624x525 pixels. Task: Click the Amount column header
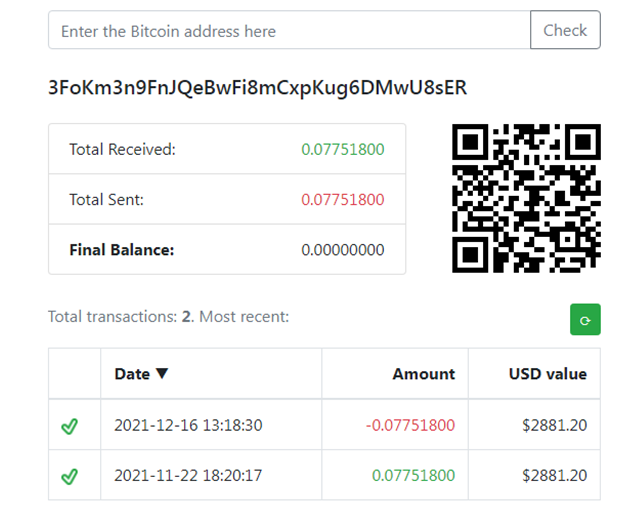[x=423, y=374]
